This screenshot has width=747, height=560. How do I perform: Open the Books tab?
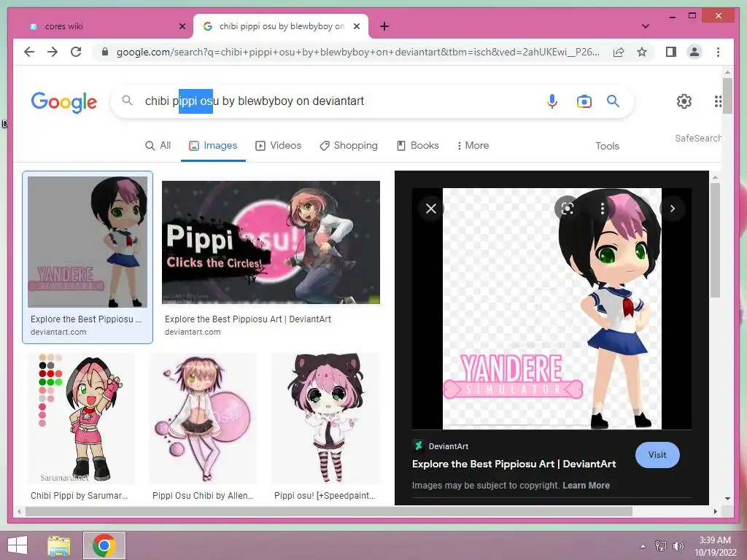click(x=418, y=146)
